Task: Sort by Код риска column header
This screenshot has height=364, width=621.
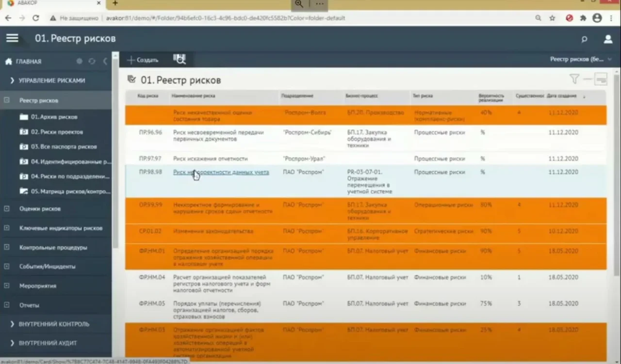Action: tap(147, 96)
